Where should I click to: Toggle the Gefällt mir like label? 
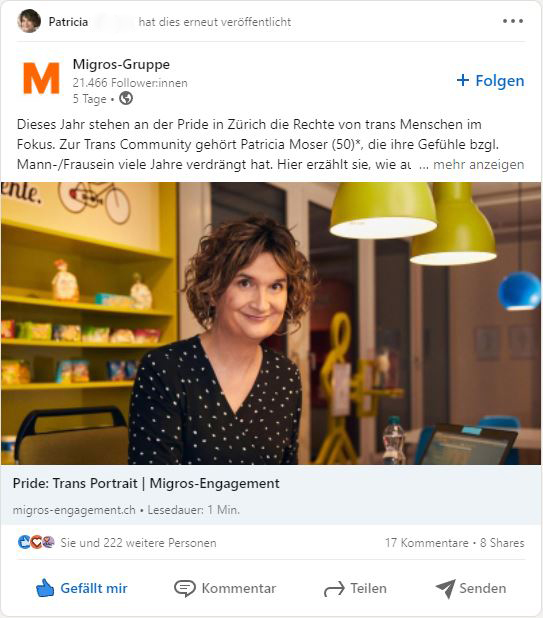click(x=94, y=588)
